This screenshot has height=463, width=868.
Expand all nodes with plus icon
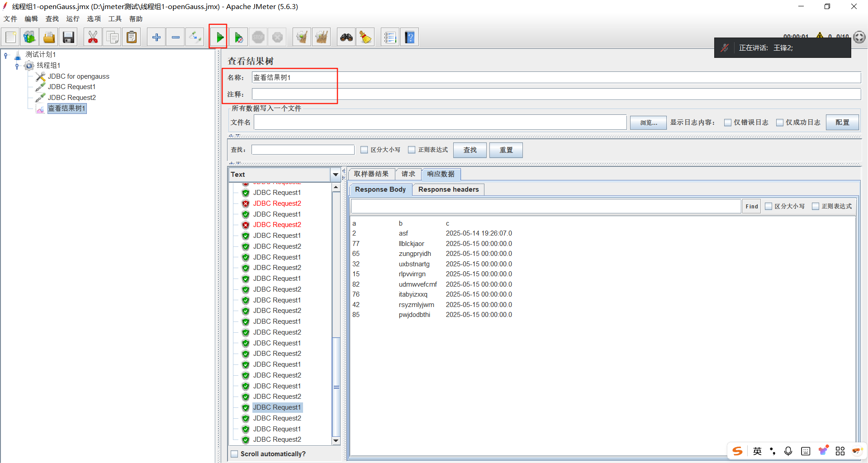pos(157,37)
